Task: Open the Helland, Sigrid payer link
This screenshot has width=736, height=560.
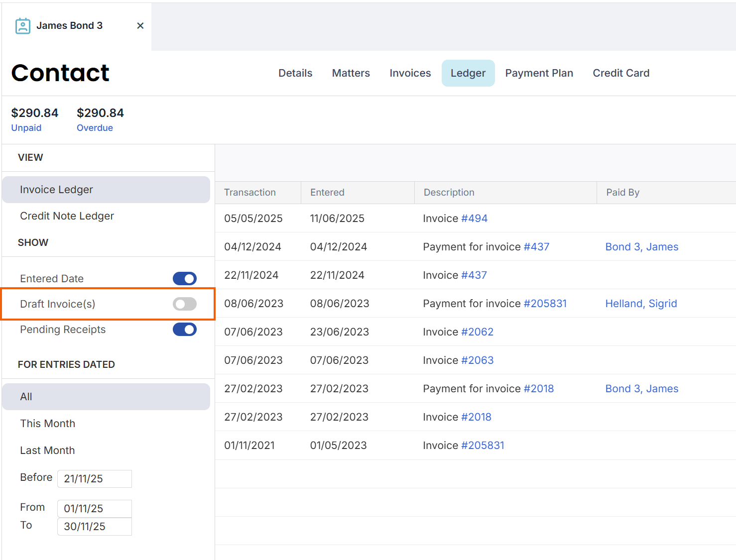Action: (641, 304)
